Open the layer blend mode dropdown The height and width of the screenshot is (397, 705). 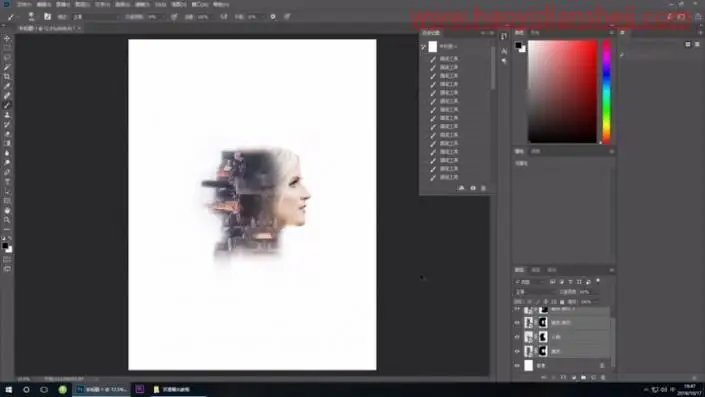pos(535,292)
